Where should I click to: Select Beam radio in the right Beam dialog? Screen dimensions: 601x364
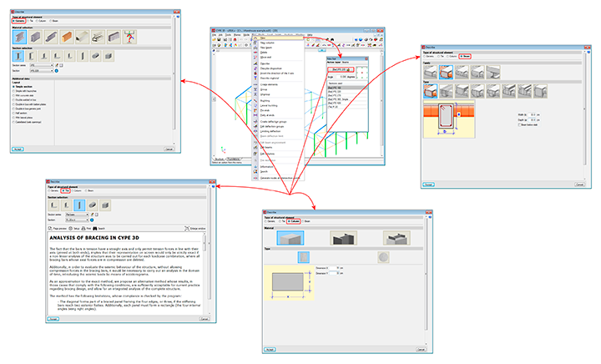point(465,56)
